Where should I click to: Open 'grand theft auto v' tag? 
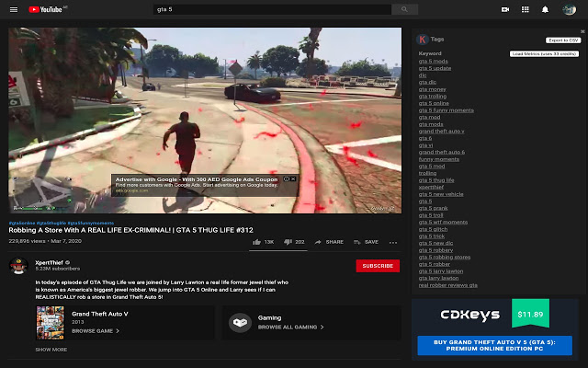[441, 132]
